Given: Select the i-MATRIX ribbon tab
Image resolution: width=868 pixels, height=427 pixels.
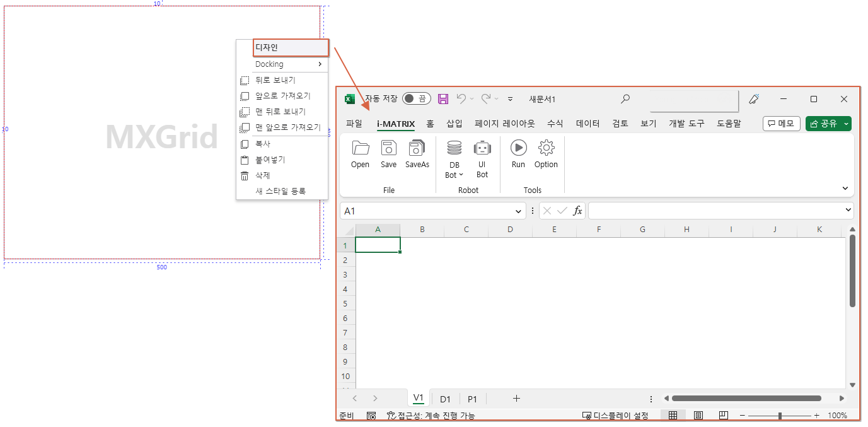Looking at the screenshot, I should [x=395, y=124].
